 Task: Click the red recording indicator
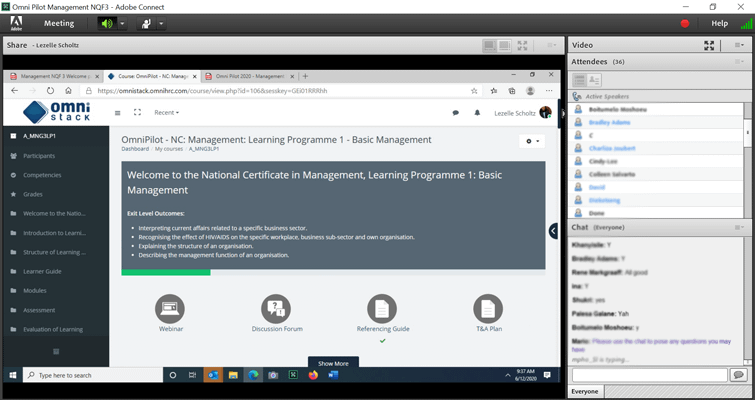point(685,24)
